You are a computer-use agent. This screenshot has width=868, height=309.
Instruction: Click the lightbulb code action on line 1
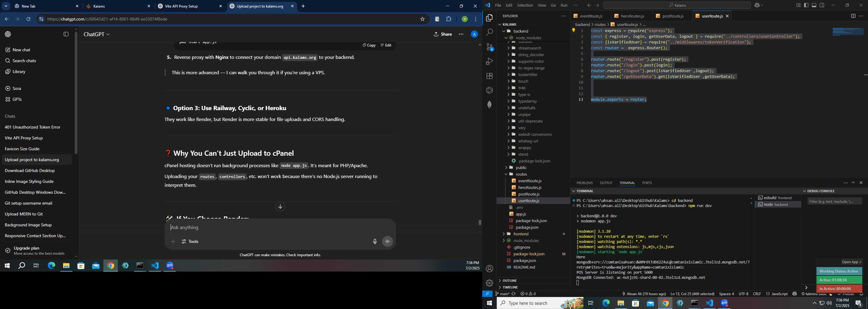tap(574, 30)
